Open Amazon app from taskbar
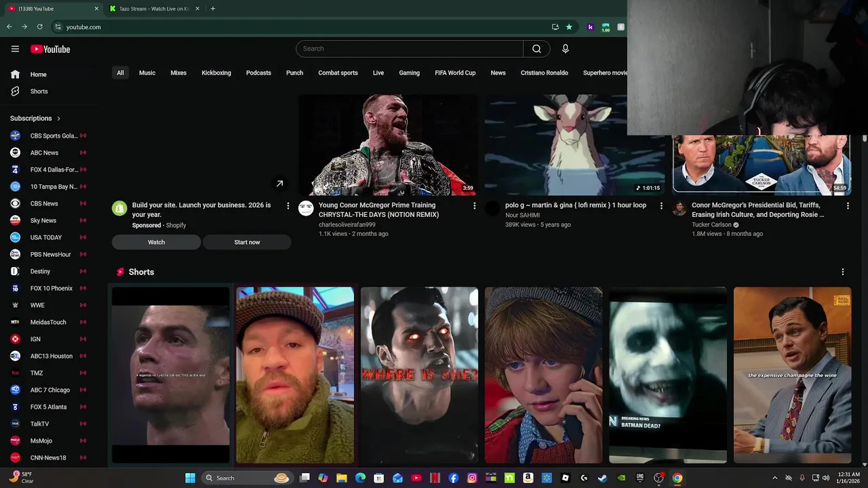This screenshot has width=868, height=488. click(x=528, y=478)
